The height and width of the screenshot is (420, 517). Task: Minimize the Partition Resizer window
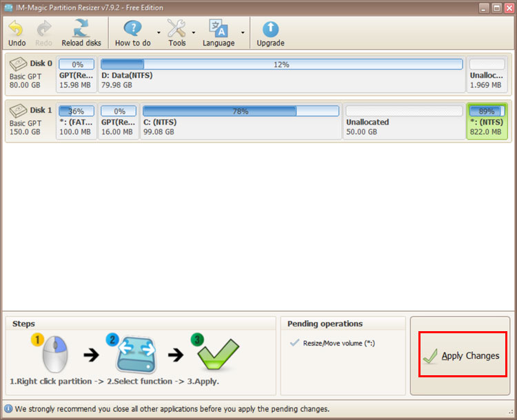tap(484, 8)
